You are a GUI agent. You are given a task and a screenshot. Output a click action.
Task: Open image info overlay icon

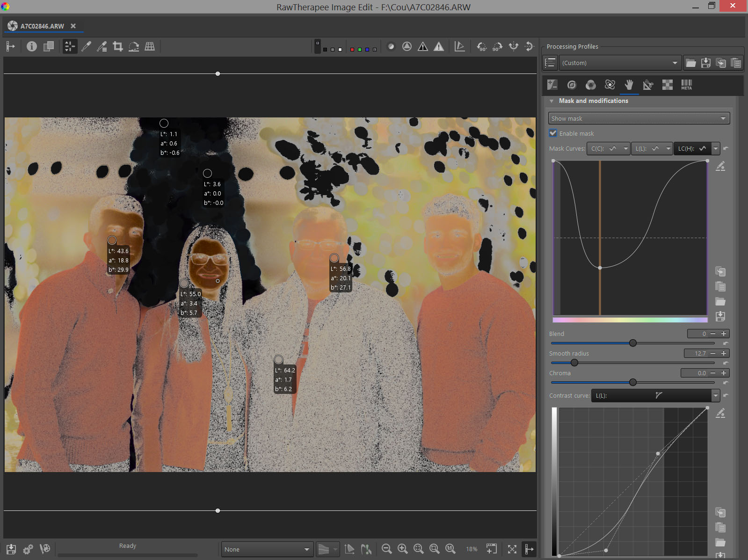pos(32,46)
